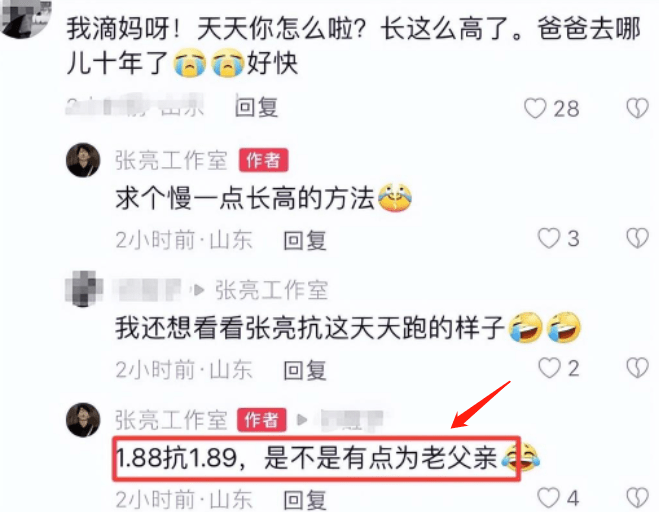Click 回复 under 求个慢一点长高的方法
The height and width of the screenshot is (512, 659).
[x=305, y=240]
